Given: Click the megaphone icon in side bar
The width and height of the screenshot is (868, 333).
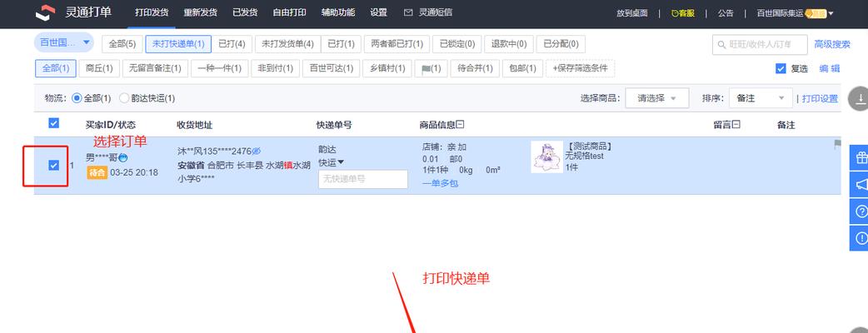Looking at the screenshot, I should [x=861, y=185].
